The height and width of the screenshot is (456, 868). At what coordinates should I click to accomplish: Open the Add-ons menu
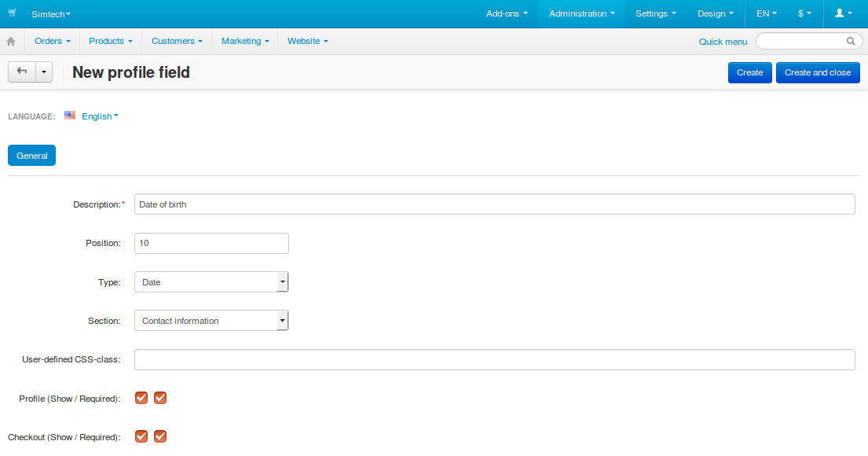507,13
